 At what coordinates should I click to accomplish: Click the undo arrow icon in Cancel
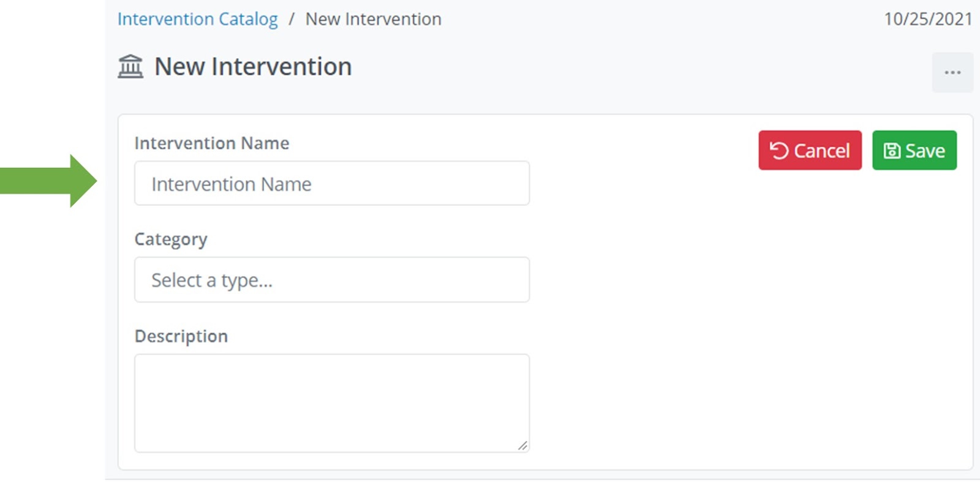(x=778, y=151)
